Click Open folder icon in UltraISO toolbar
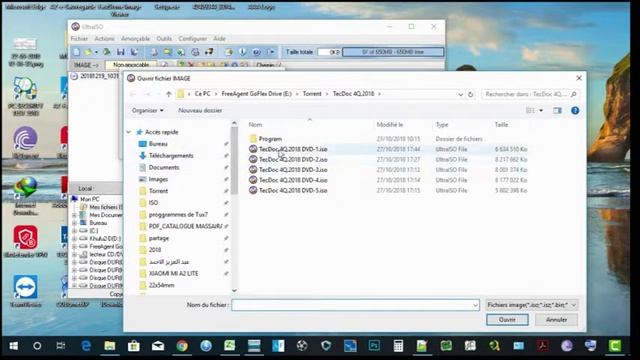 point(88,52)
